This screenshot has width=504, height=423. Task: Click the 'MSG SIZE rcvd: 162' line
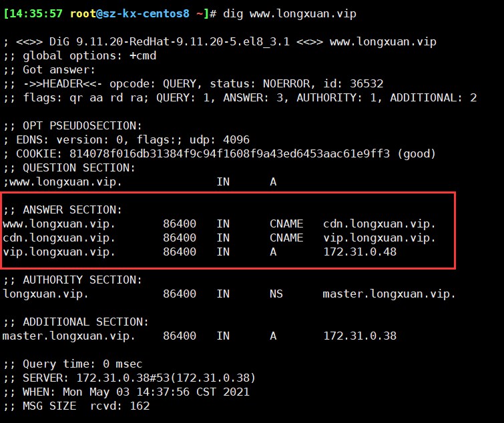click(77, 406)
